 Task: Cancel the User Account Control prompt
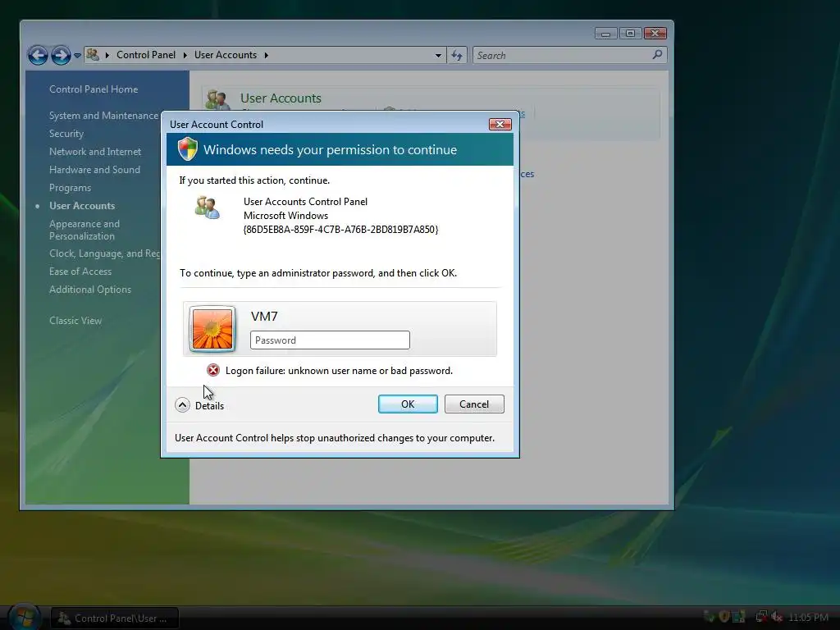pyautogui.click(x=474, y=404)
